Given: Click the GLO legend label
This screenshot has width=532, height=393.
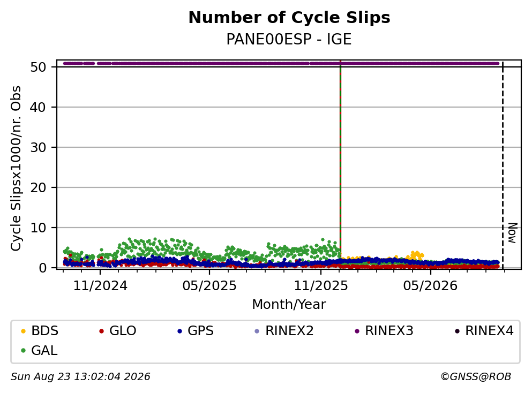Looking at the screenshot, I should coord(123,330).
